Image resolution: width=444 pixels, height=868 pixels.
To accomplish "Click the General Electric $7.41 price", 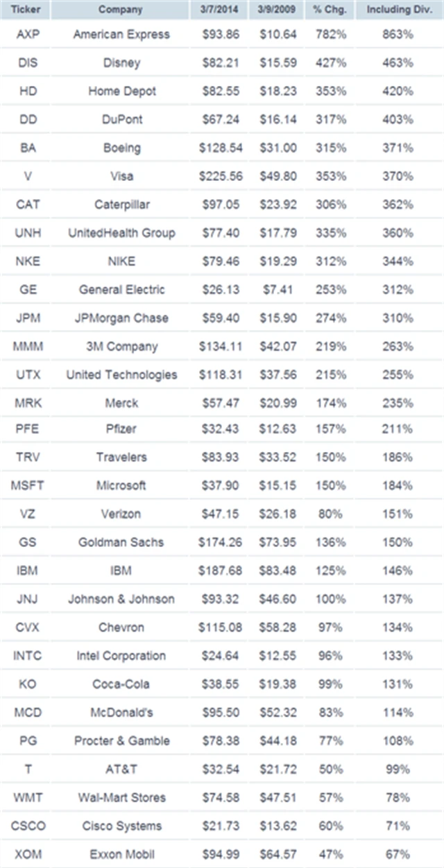I will coord(277,289).
